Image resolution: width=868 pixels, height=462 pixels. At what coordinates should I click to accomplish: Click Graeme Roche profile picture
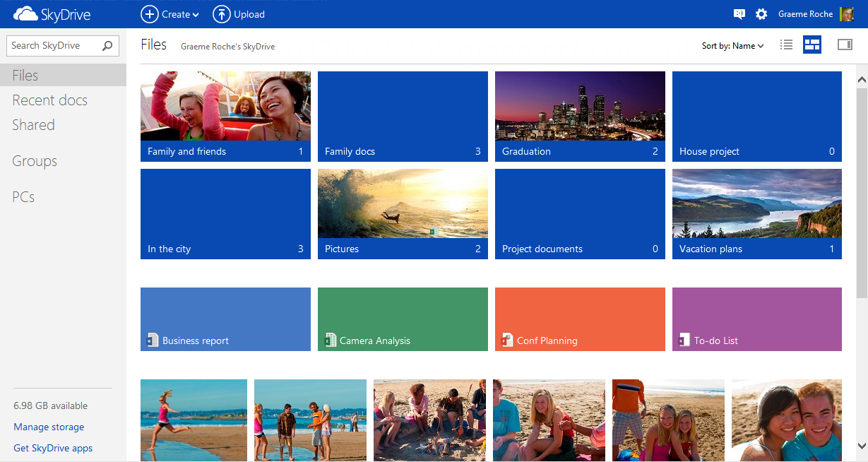pyautogui.click(x=847, y=14)
